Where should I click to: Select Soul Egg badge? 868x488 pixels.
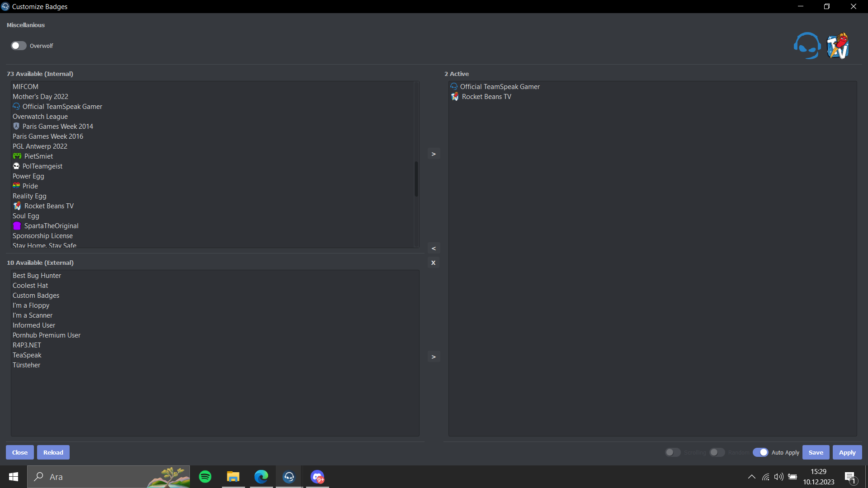[26, 216]
